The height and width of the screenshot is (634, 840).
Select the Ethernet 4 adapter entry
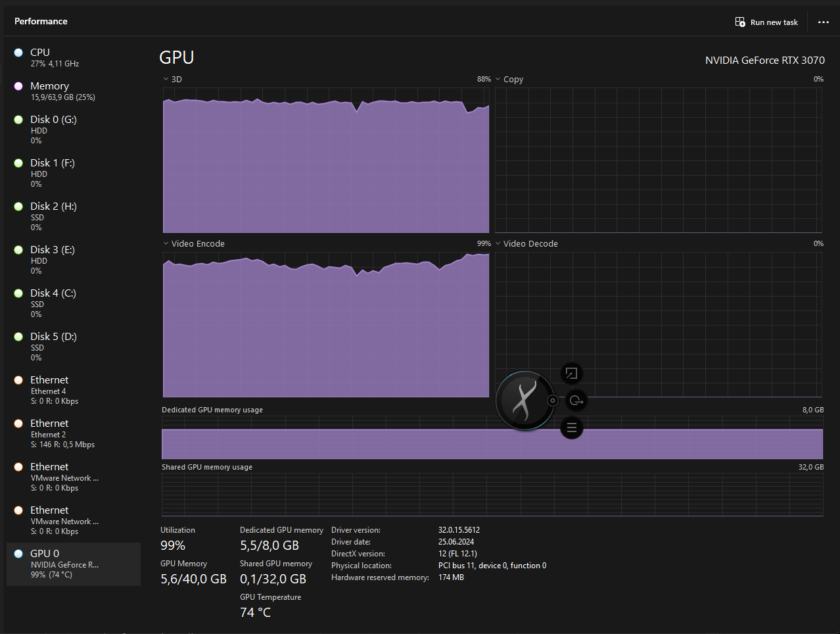pyautogui.click(x=74, y=389)
